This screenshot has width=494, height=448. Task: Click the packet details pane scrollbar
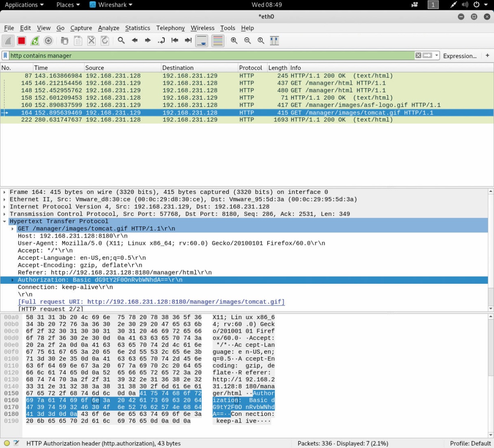click(491, 250)
